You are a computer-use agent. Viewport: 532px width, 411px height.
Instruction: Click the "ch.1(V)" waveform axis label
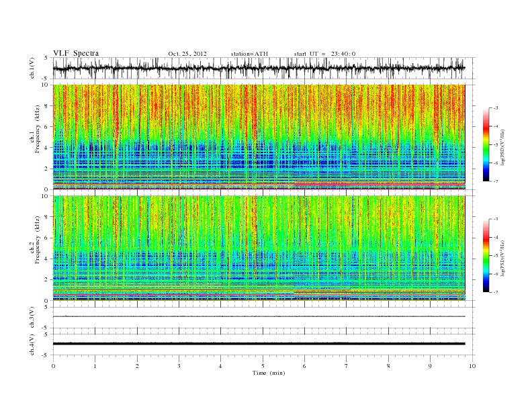coord(32,68)
